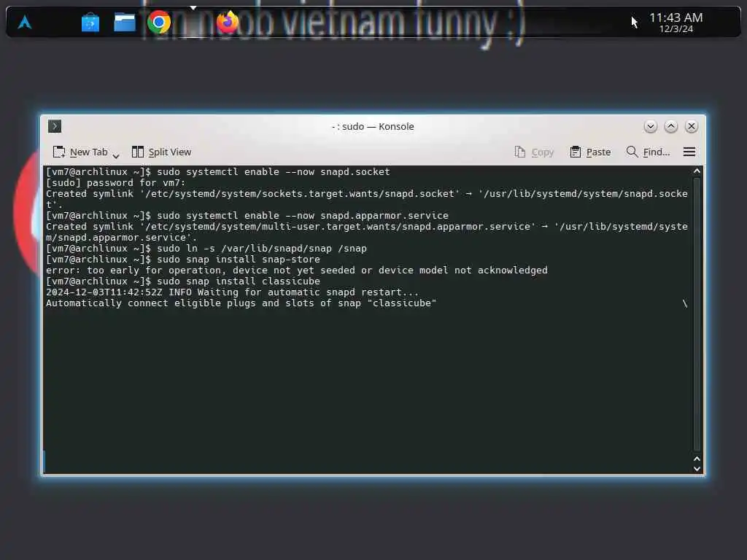Click '[sudo] password for vm7:' line
The width and height of the screenshot is (747, 560).
[x=115, y=183]
